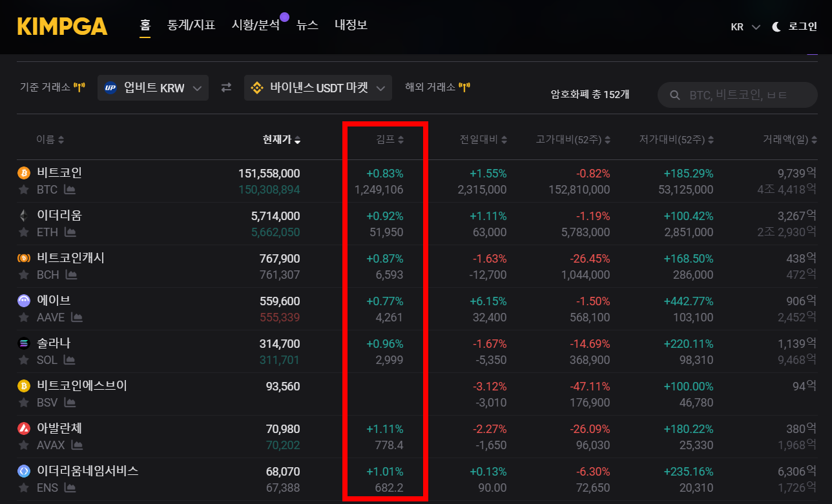
Task: Open the BCH chart icon
Action: pos(71,275)
